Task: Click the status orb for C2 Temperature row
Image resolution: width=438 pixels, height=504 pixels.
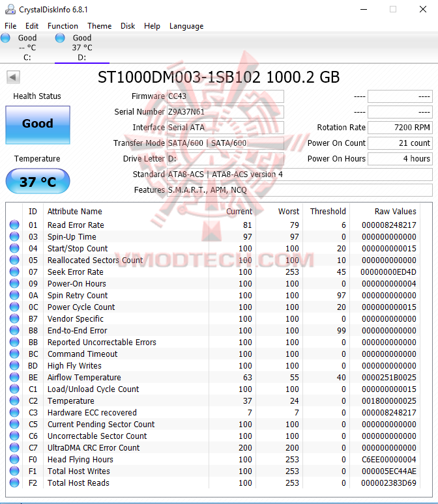Action: (x=14, y=401)
